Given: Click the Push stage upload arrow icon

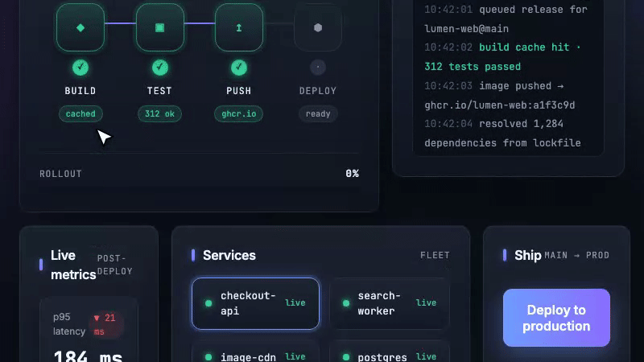Looking at the screenshot, I should (238, 27).
